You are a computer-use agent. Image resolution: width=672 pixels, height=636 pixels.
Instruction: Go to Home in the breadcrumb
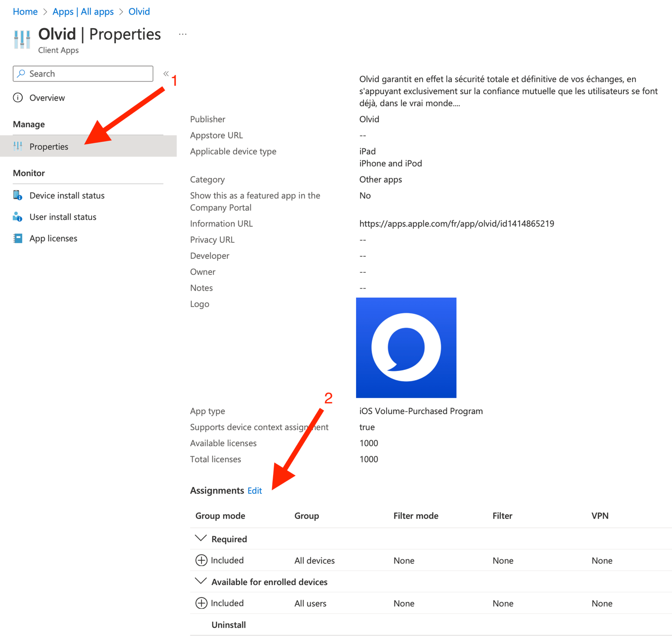pyautogui.click(x=25, y=11)
